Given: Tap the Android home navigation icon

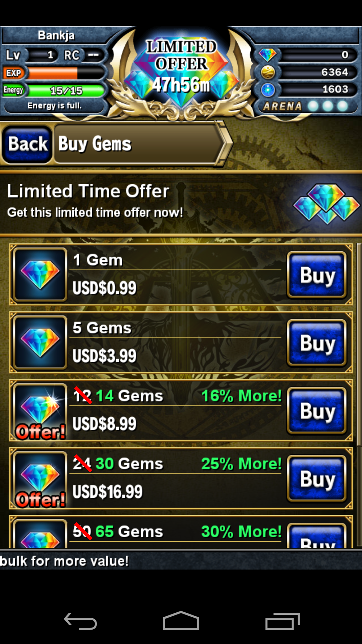Looking at the screenshot, I should 181,621.
